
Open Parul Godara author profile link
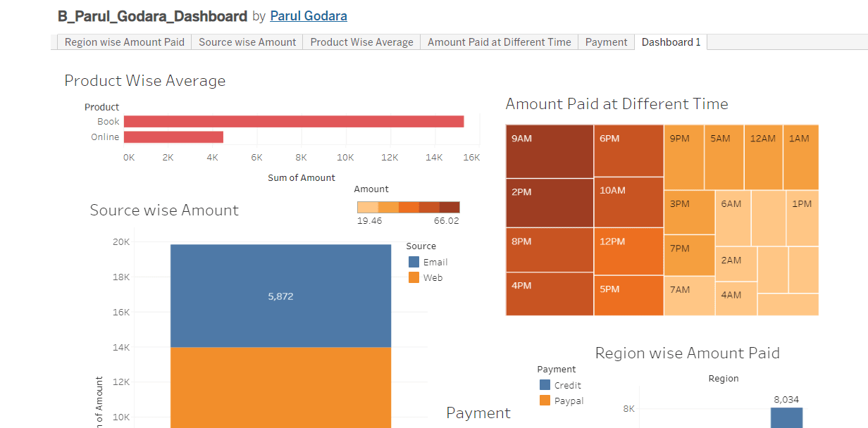click(x=308, y=16)
